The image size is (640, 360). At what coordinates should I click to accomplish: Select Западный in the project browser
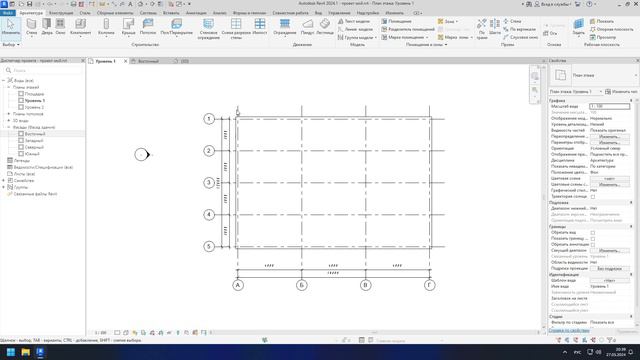pos(34,140)
